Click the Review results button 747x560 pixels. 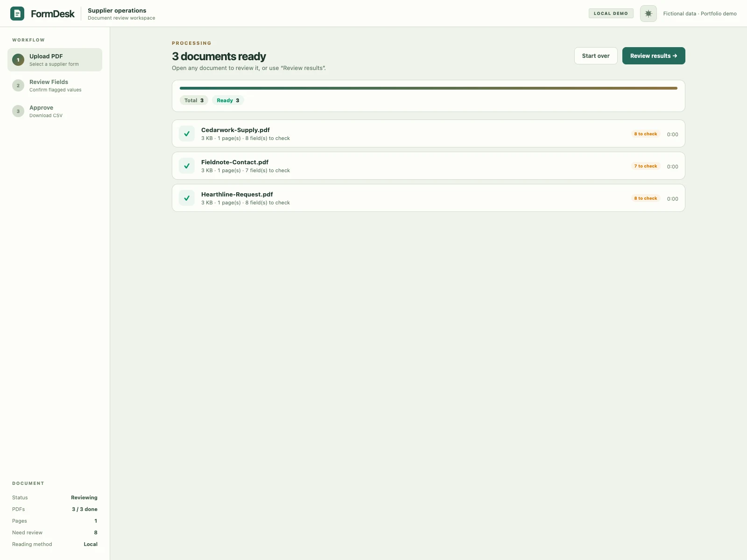[654, 56]
